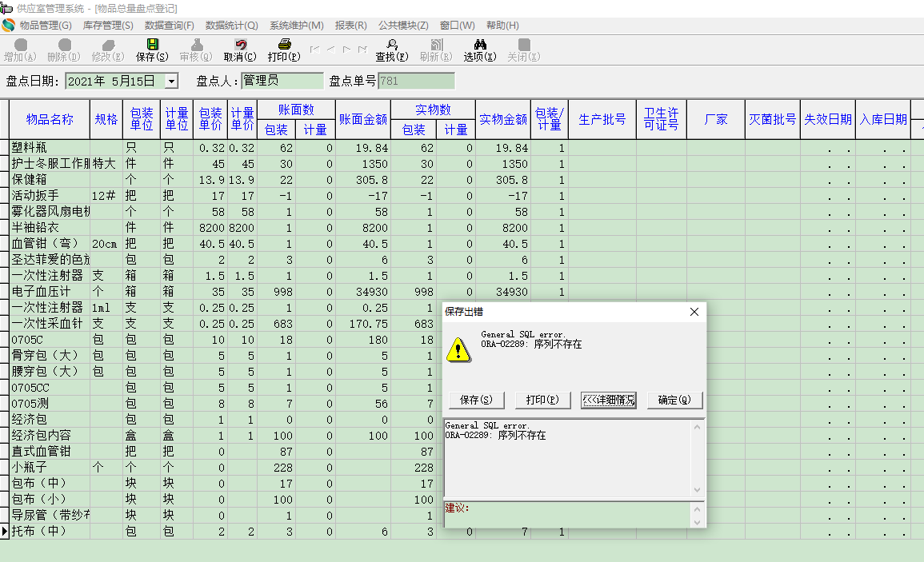924x562 pixels.
Task: Collapse details with the <<<详细情况 button
Action: [608, 400]
